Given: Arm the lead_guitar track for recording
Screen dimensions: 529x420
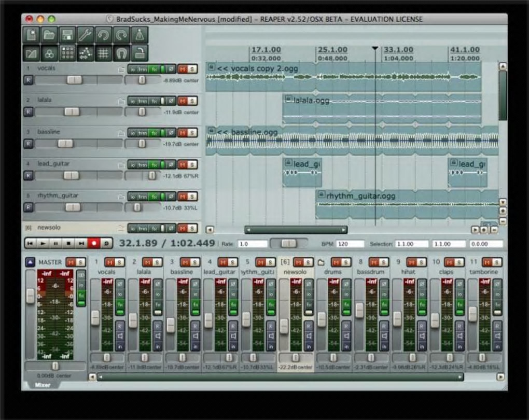Looking at the screenshot, I should tap(29, 176).
